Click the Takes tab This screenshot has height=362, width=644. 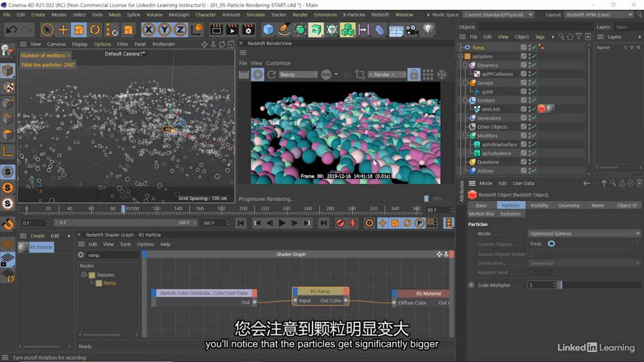tap(621, 27)
